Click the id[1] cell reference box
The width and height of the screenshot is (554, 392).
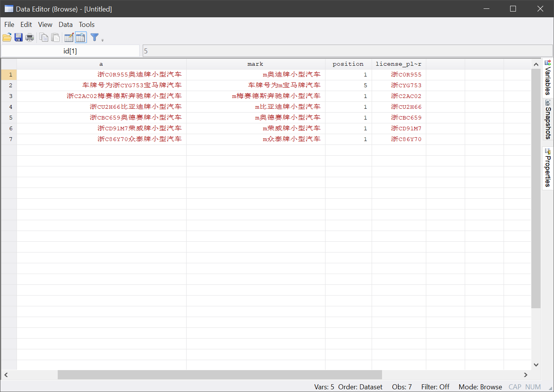[x=70, y=51]
